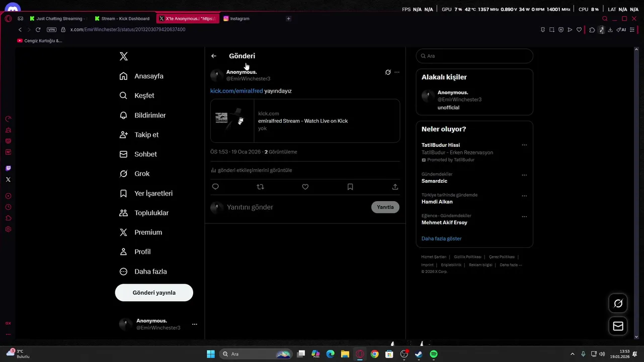Click the VPN badge in the address bar
The image size is (644, 362).
[51, 30]
